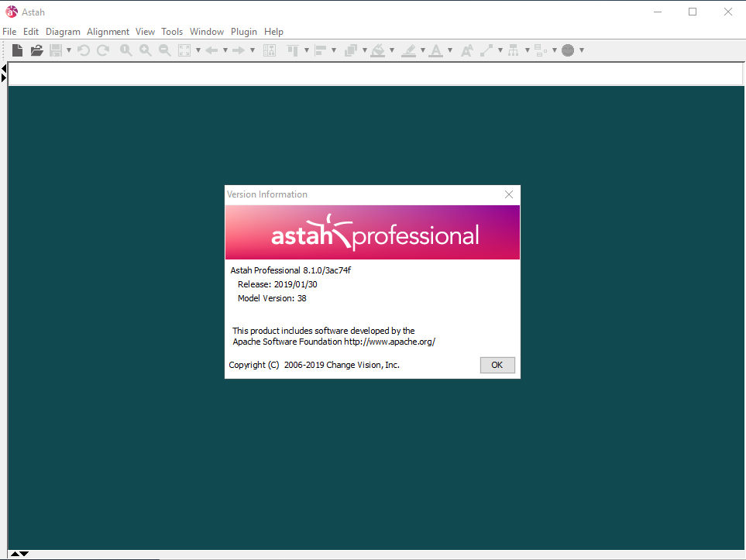Open the Alignment menu
This screenshot has height=560, width=746.
(x=108, y=32)
